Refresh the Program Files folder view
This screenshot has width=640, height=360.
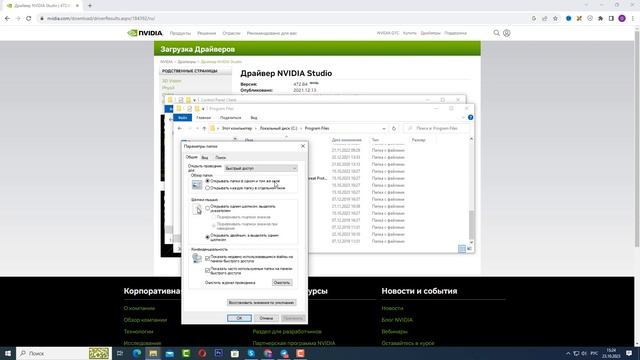coord(394,129)
